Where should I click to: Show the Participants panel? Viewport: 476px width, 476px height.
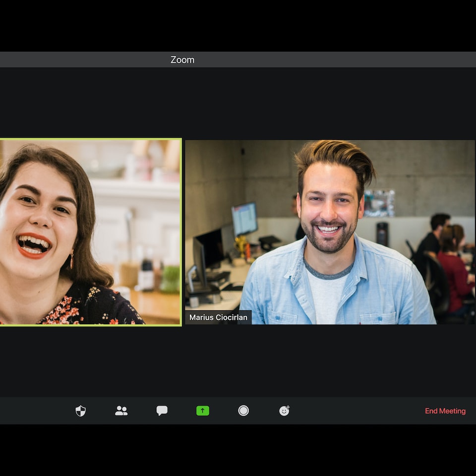coord(121,411)
